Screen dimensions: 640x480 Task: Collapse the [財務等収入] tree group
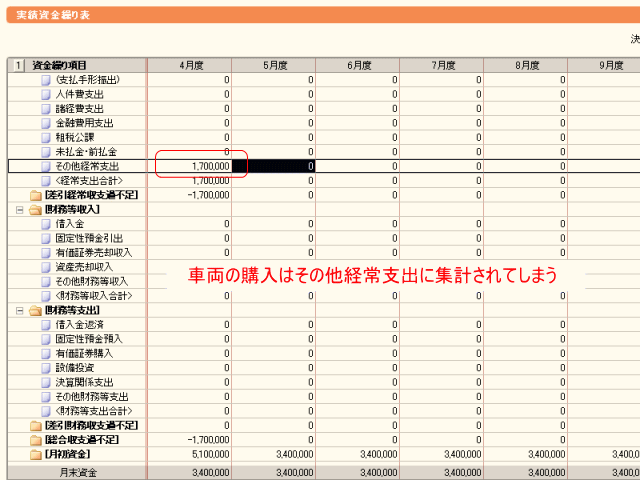[x=19, y=210]
